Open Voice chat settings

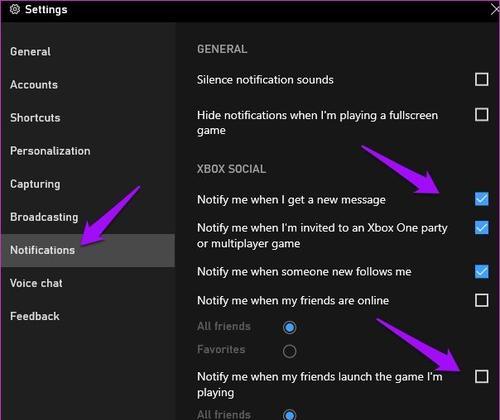pos(36,283)
